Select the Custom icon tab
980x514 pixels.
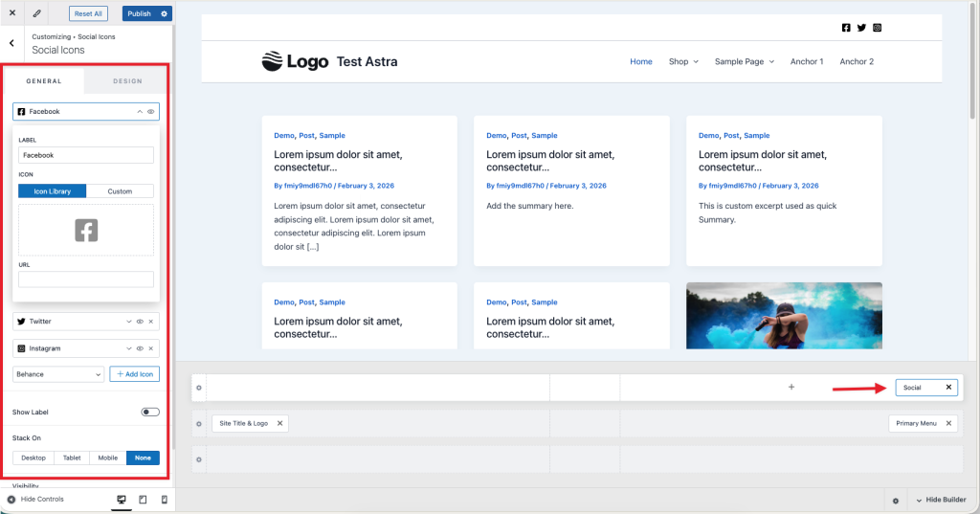pyautogui.click(x=120, y=191)
